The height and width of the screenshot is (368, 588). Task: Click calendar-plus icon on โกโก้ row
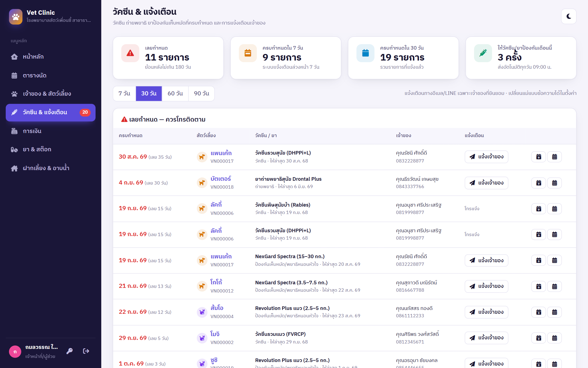click(538, 286)
